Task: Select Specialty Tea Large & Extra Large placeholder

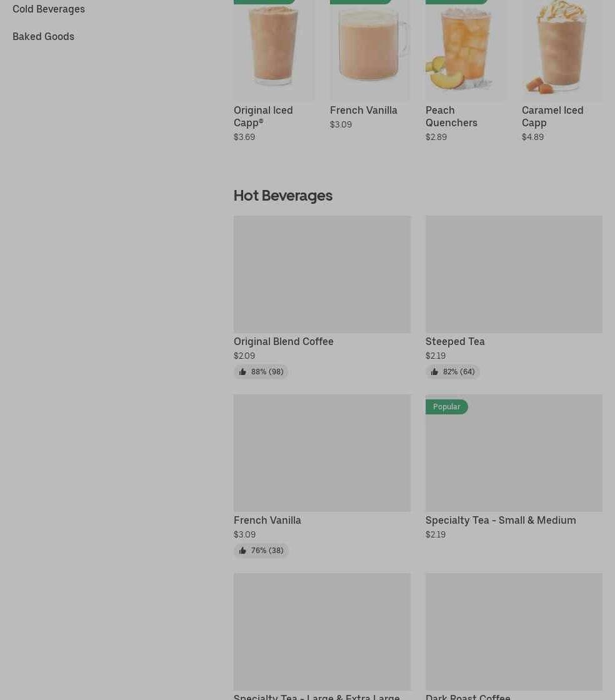Action: click(322, 632)
